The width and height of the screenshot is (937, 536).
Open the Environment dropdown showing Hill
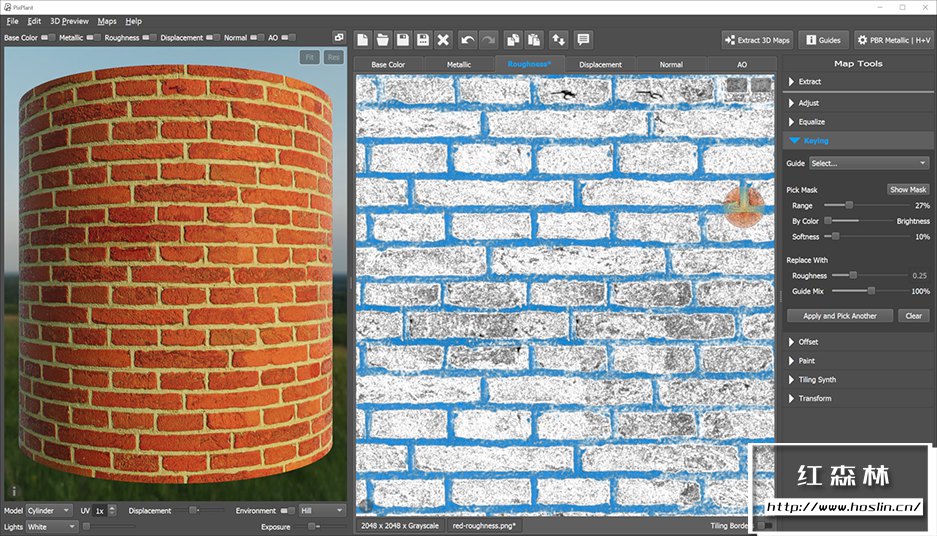pos(322,511)
